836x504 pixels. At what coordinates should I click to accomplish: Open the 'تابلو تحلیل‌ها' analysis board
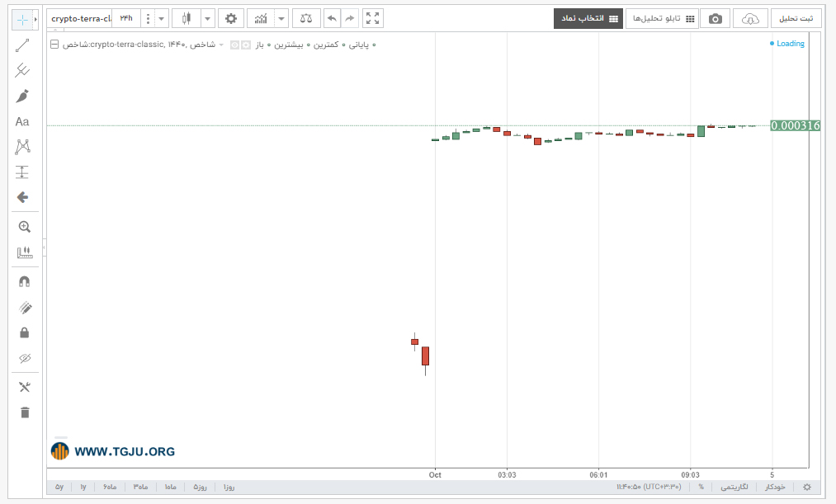point(662,19)
